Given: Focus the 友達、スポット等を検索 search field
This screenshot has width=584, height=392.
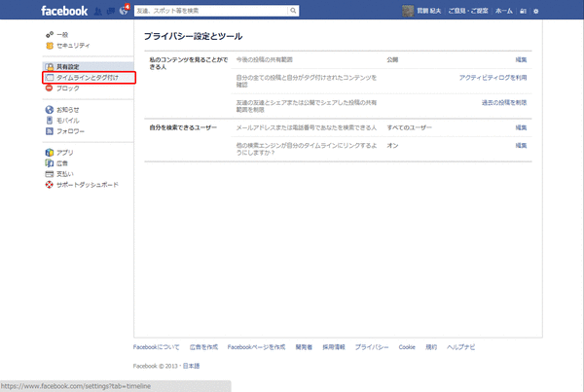Looking at the screenshot, I should coord(211,11).
